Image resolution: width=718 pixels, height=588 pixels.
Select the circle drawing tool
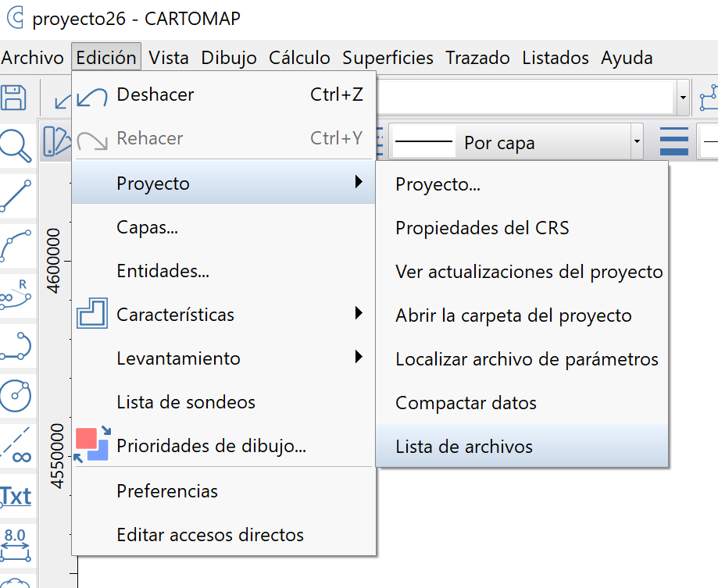16,394
